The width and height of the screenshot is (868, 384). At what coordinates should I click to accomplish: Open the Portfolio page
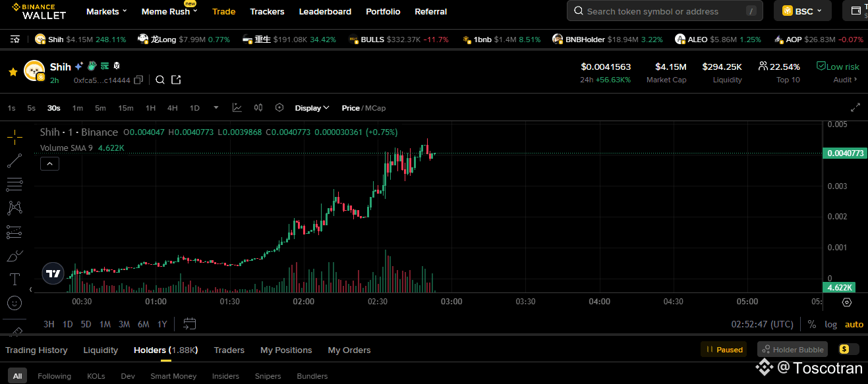click(x=383, y=11)
